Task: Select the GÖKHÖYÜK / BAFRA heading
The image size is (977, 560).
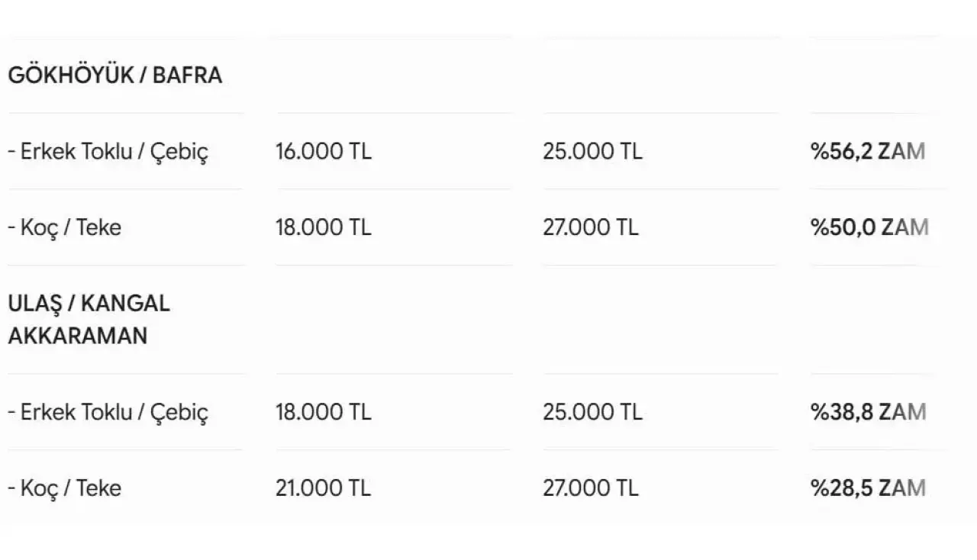Action: (x=115, y=76)
